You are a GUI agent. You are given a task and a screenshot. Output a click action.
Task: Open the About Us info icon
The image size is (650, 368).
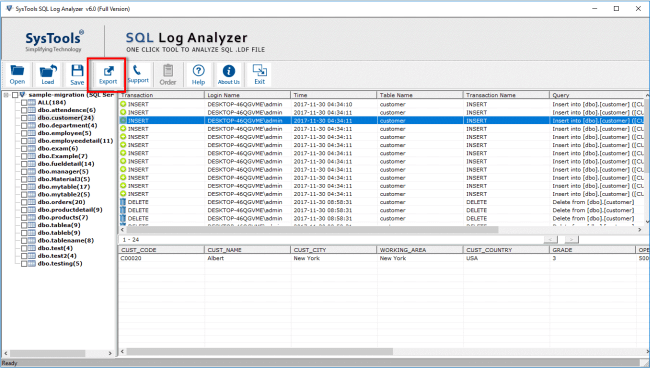[229, 75]
